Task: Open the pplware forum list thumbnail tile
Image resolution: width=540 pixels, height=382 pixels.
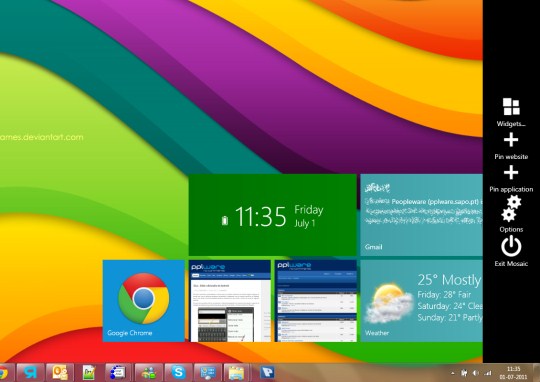Action: 316,301
